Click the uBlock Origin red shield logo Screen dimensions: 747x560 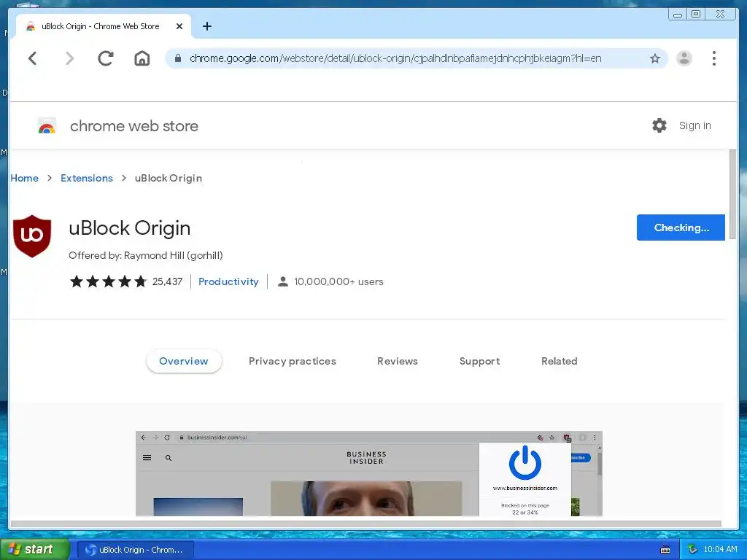pyautogui.click(x=32, y=236)
